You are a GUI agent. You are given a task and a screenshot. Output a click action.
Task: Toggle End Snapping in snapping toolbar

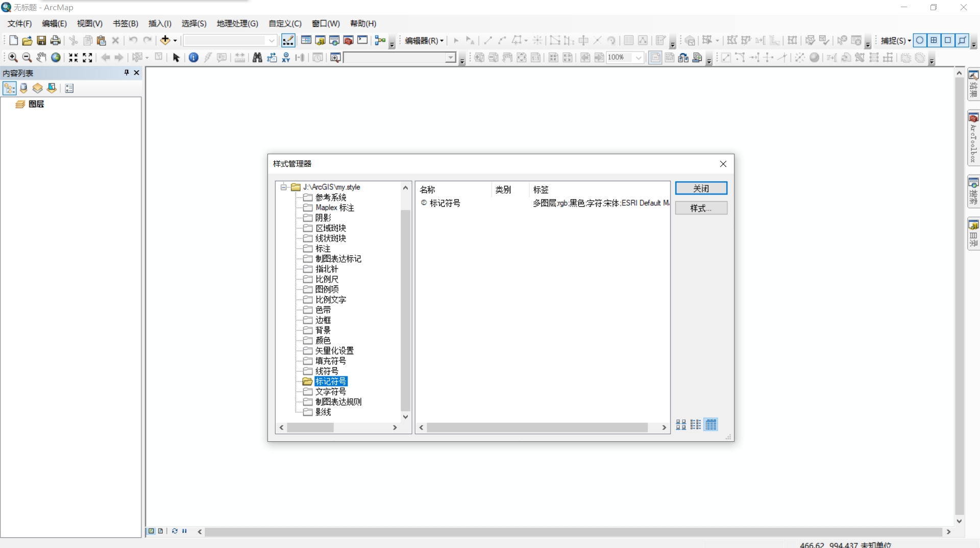pos(934,40)
